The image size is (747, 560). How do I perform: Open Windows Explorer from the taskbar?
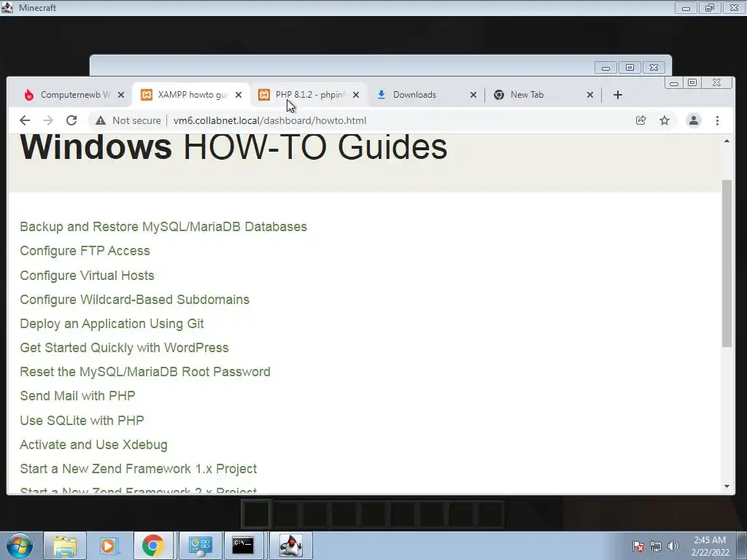click(65, 545)
